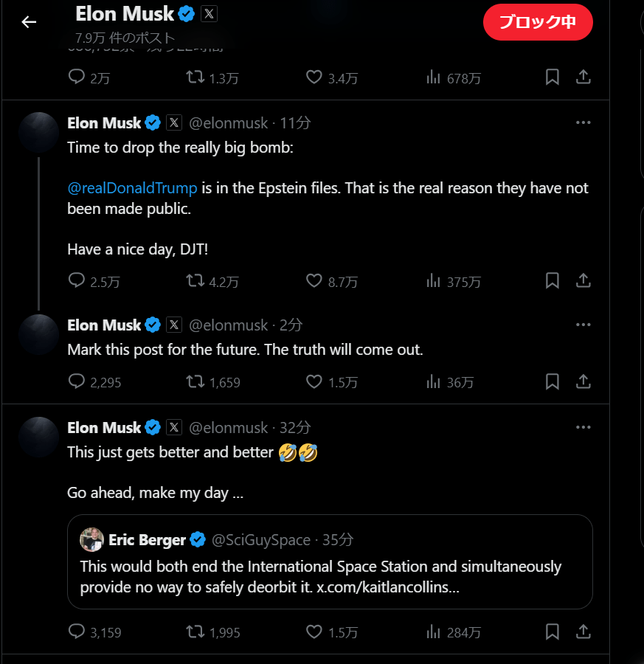Image resolution: width=644 pixels, height=664 pixels.
Task: Like the 'Time to drop the really big bomb' post
Action: click(x=314, y=281)
